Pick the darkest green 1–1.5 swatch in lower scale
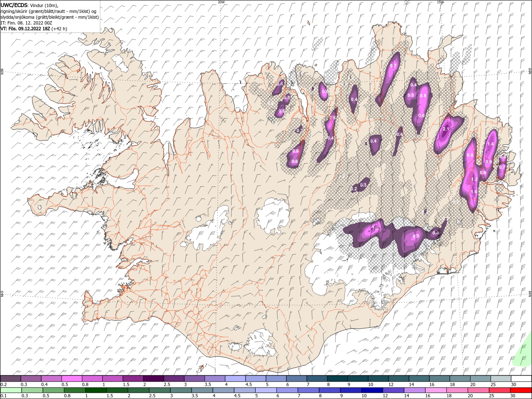 coord(96,390)
